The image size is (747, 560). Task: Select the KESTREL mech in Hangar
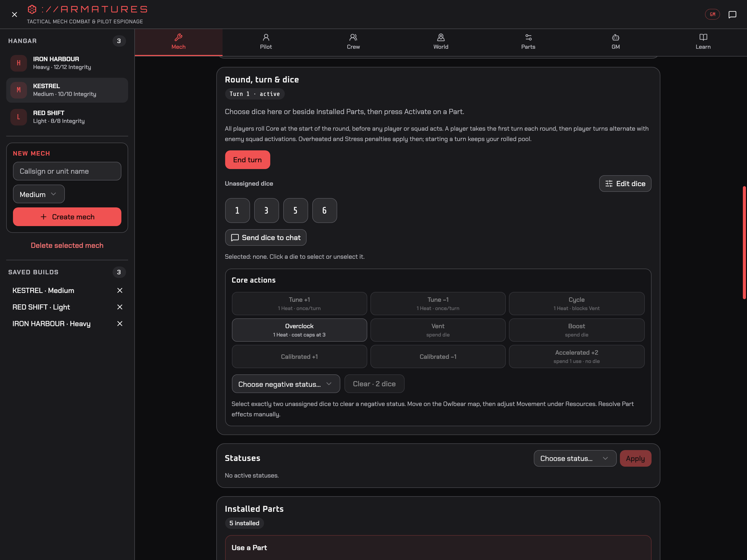[x=67, y=90]
